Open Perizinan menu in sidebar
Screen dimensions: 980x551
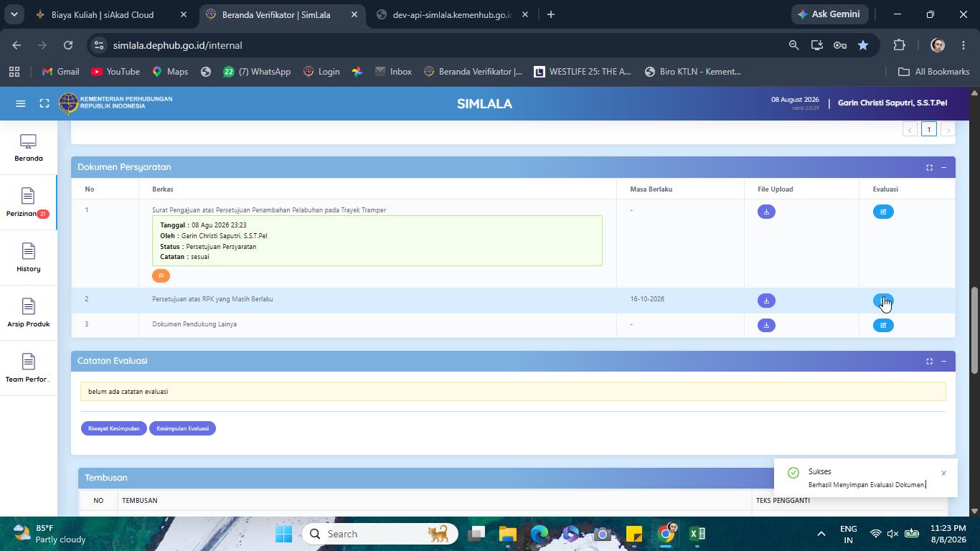[x=29, y=202]
